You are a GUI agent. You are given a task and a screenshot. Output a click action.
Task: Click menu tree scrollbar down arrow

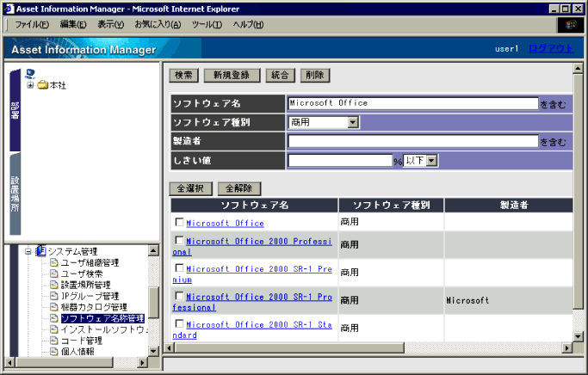(x=153, y=351)
